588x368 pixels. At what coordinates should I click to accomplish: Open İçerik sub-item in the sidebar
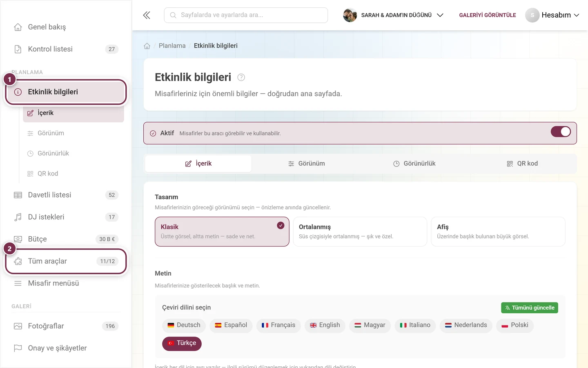[x=73, y=113]
